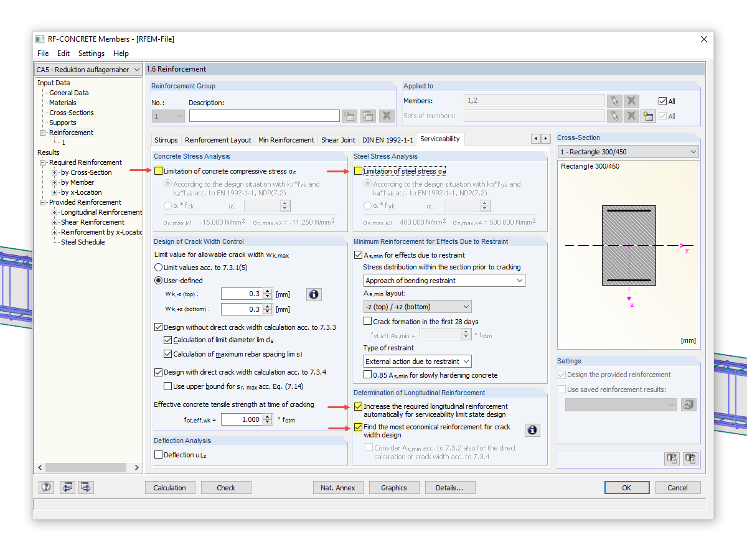Go to next module window with arrow icon
The image size is (747, 560).
point(86,487)
